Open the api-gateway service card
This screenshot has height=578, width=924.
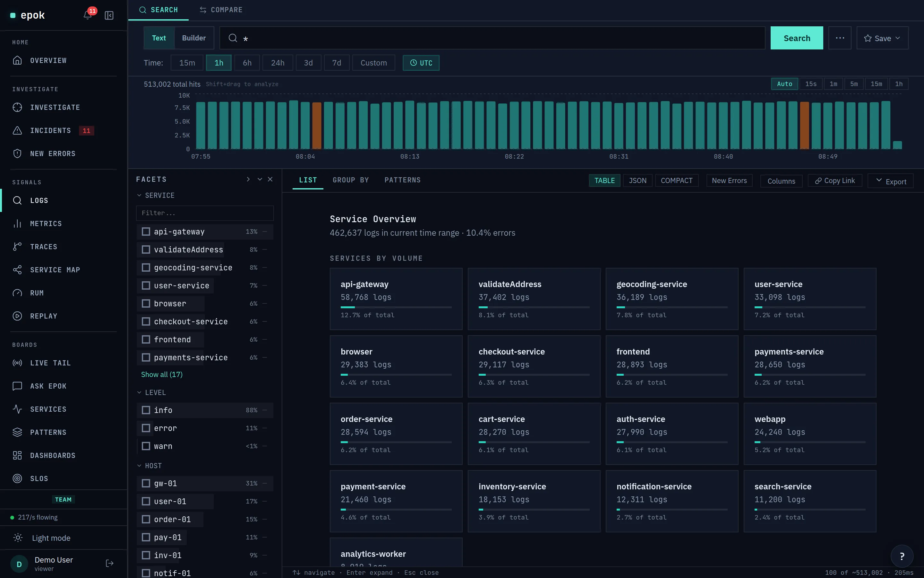pos(396,299)
